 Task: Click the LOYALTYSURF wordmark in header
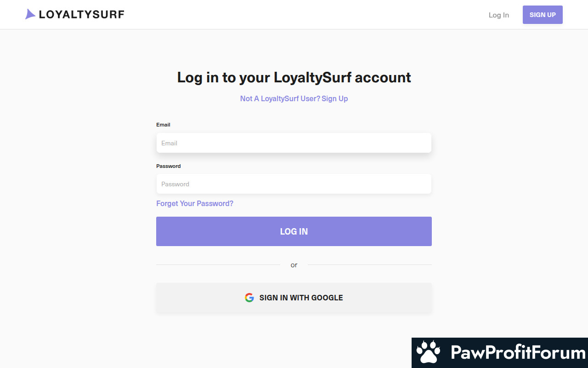pos(82,15)
